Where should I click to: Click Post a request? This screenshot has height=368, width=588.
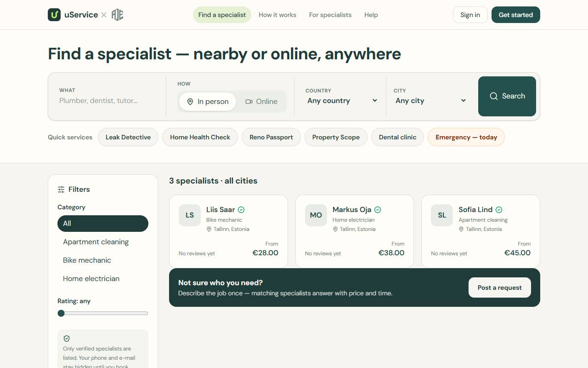click(x=500, y=287)
